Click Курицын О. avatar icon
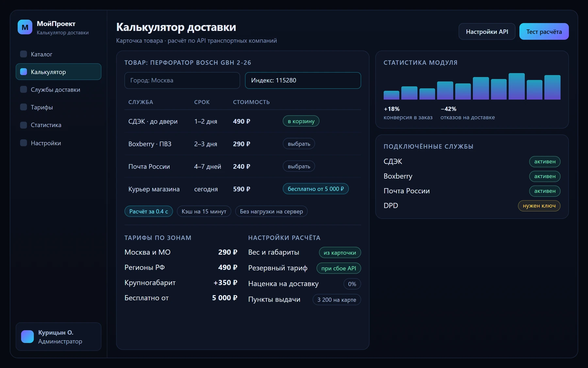 (x=27, y=337)
